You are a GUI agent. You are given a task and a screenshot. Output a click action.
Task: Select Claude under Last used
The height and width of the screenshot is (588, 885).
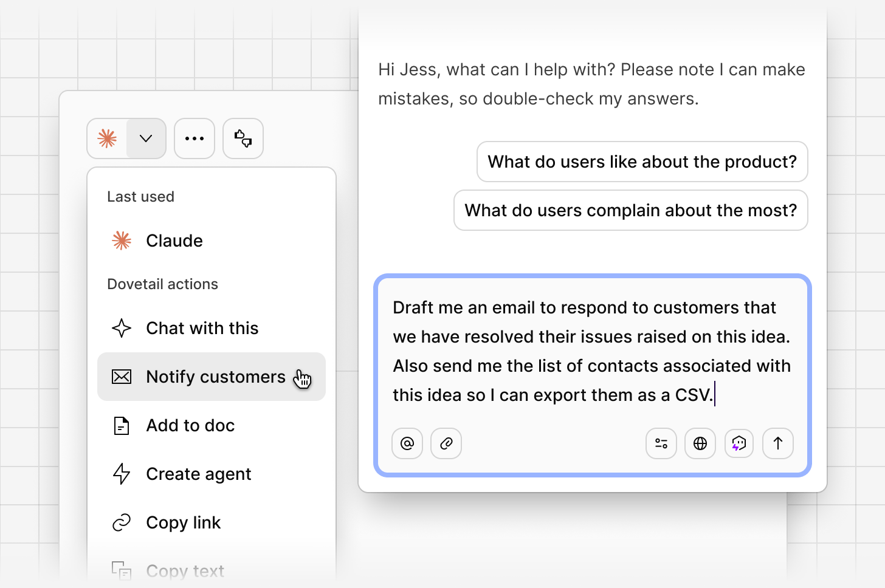click(212, 241)
